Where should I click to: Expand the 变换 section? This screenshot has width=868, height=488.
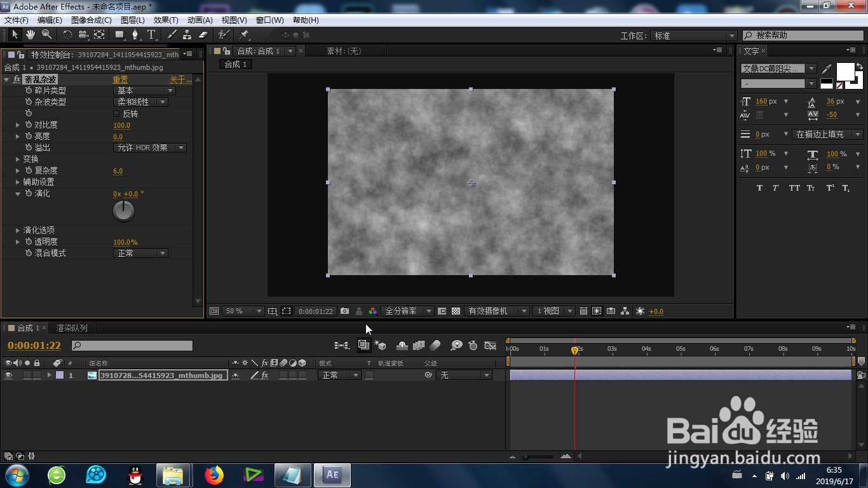pos(18,159)
